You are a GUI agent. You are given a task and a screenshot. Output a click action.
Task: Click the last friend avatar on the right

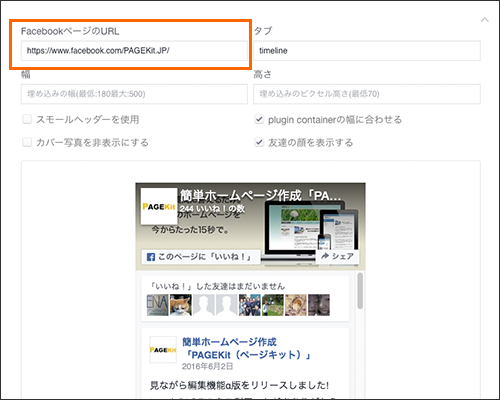point(319,305)
